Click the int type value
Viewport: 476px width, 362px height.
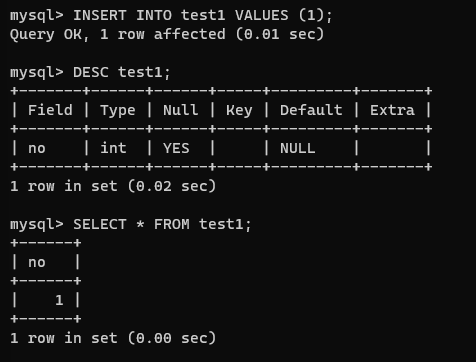(x=113, y=148)
